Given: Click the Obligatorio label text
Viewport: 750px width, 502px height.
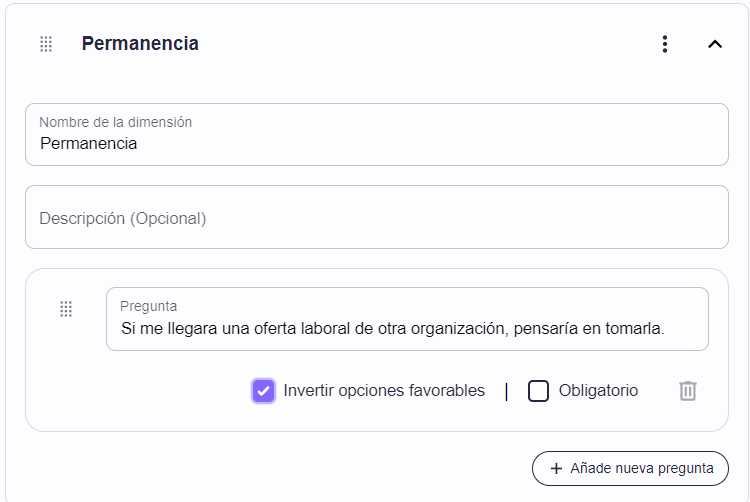Looking at the screenshot, I should point(598,391).
